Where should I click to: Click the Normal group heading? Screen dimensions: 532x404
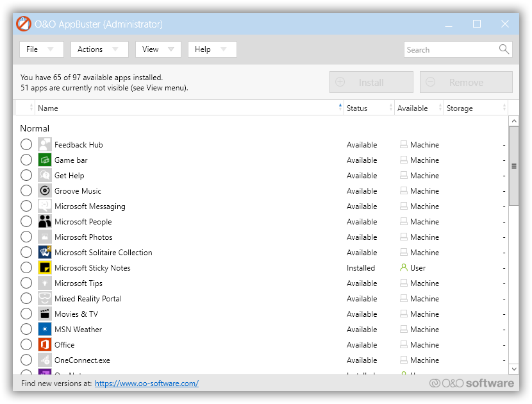click(x=35, y=128)
